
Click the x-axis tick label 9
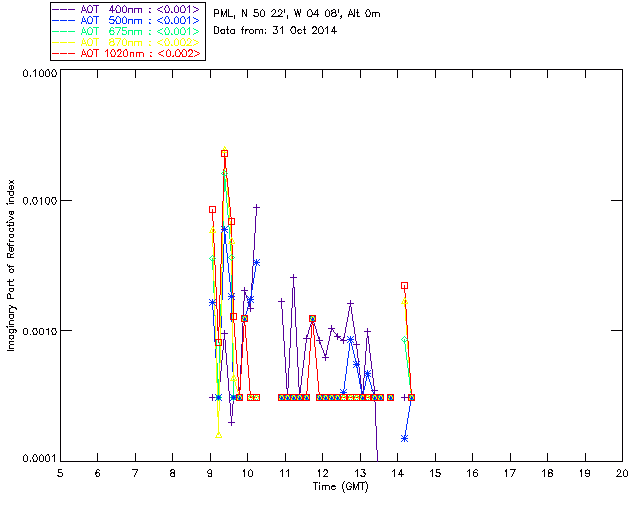[210, 473]
